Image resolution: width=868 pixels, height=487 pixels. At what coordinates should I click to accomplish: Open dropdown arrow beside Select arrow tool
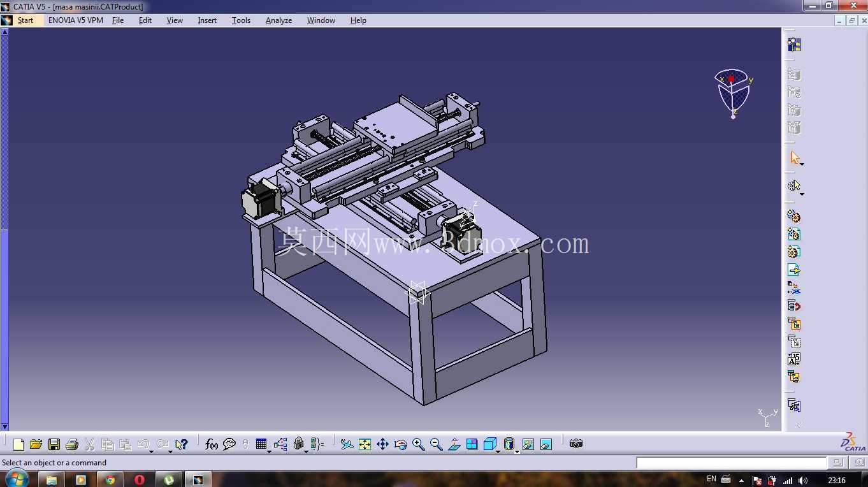pos(802,164)
